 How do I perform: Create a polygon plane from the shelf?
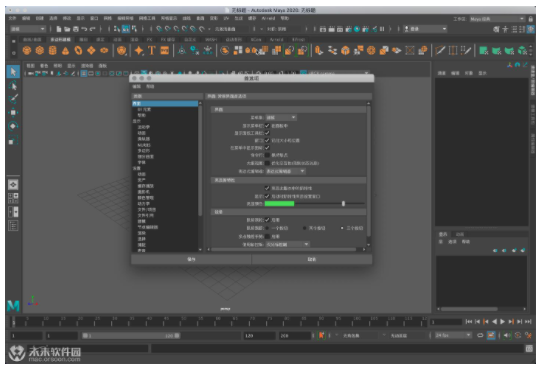click(x=91, y=51)
